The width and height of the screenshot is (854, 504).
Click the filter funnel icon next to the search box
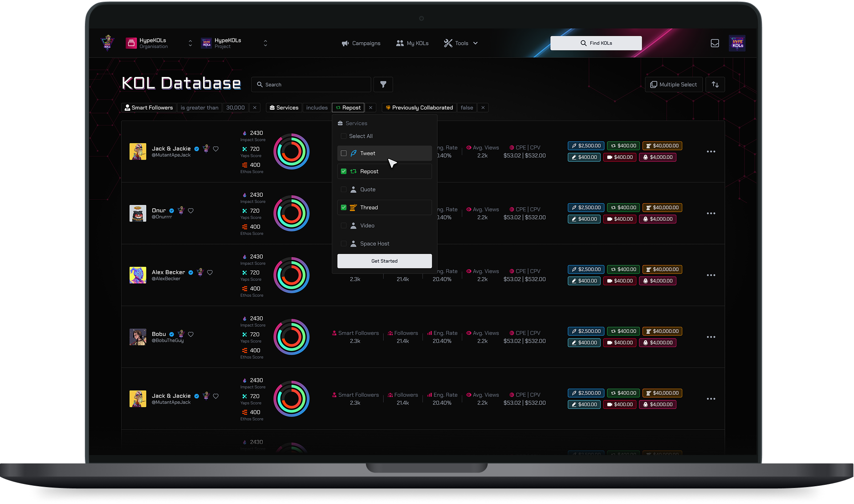[383, 85]
